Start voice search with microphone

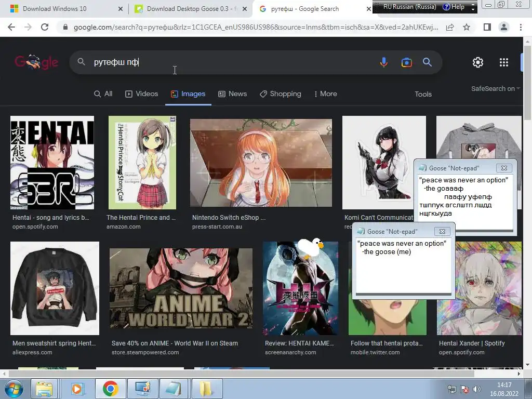tap(384, 62)
